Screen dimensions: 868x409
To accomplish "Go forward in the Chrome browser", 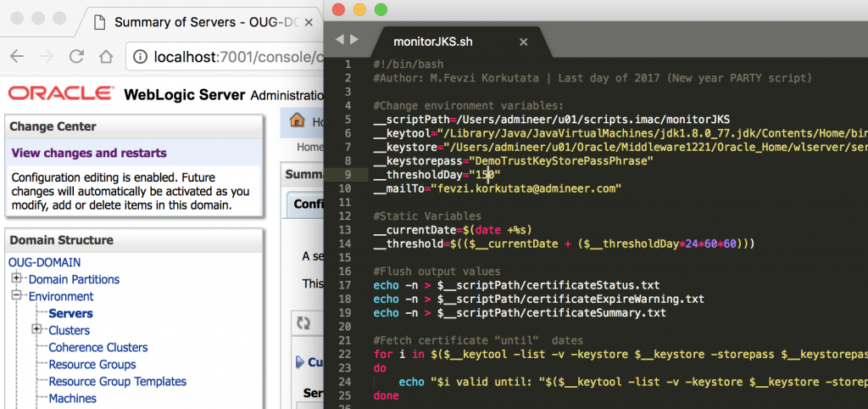I will pos(47,57).
